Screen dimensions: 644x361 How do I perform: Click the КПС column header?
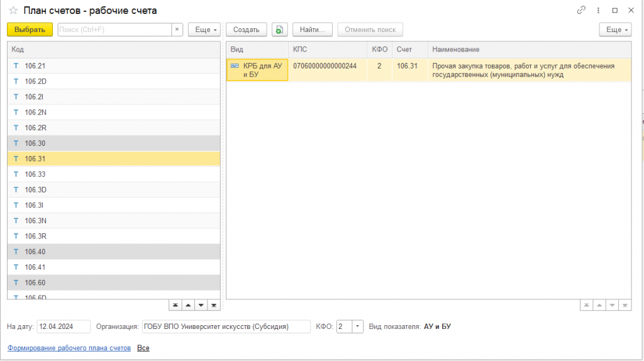328,49
